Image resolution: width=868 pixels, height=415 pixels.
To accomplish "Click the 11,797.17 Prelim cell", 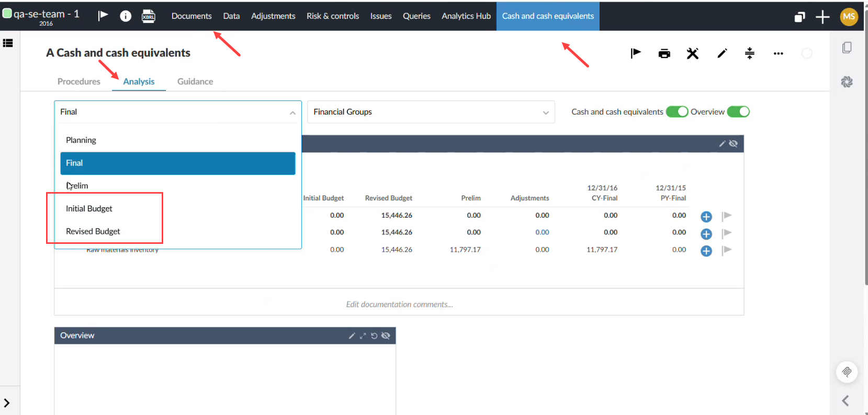I will tap(465, 250).
